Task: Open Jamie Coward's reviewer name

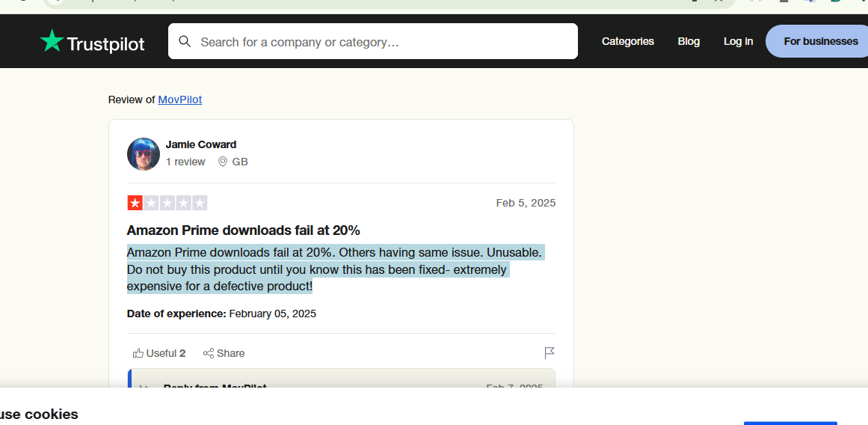Action: (x=201, y=144)
